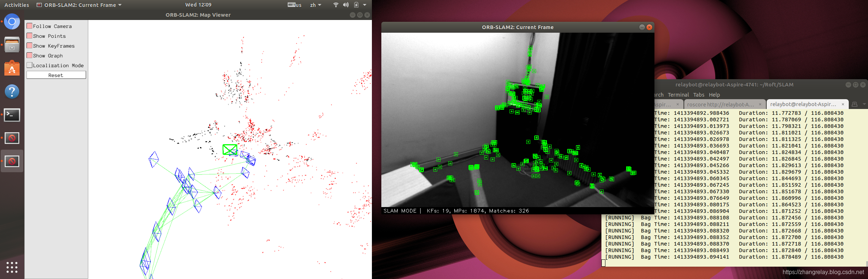Screen dimensions: 868x279
Task: Switch to the 'roscore http://relaybot-A…' tab
Action: click(x=725, y=104)
